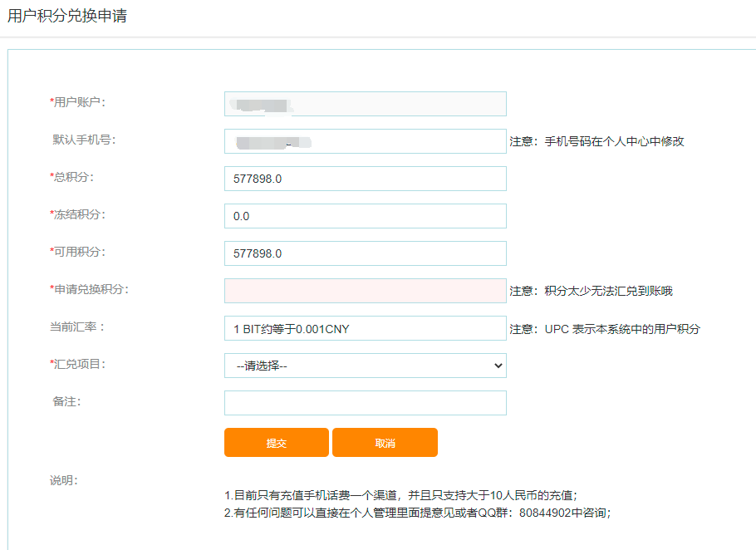Click the 提交 submit button
Viewport: 756px width, 550px height.
pos(276,443)
